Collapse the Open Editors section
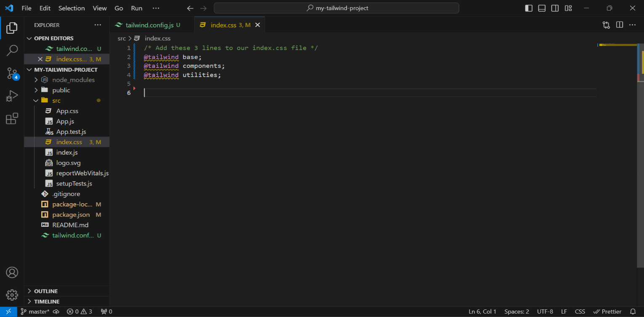 tap(67, 38)
